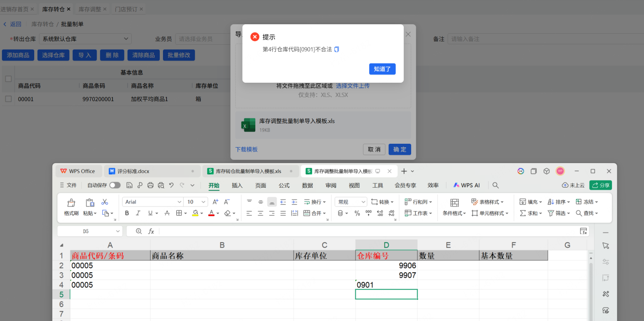Click the insert function fx icon
This screenshot has width=644, height=321.
[x=151, y=231]
